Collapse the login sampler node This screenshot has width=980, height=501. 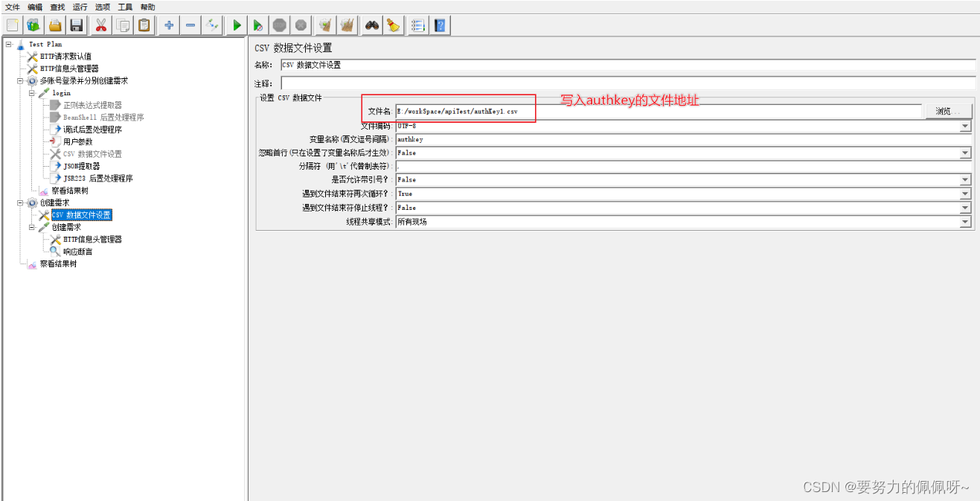pyautogui.click(x=32, y=93)
